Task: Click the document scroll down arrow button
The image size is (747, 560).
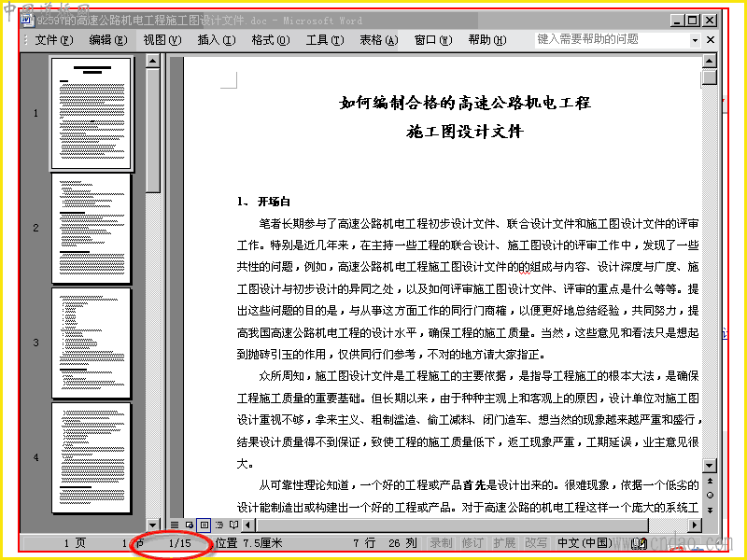Action: tap(710, 465)
